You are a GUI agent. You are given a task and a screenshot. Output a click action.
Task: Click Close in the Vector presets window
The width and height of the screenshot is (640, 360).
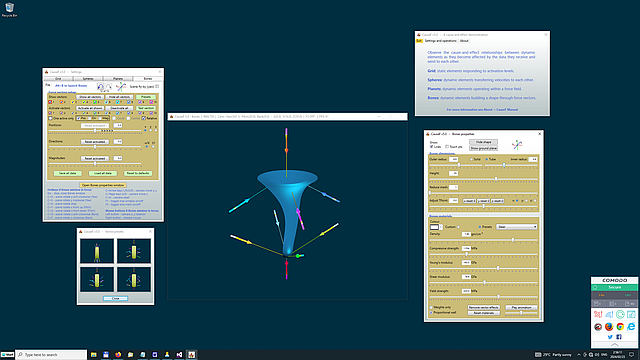click(116, 298)
